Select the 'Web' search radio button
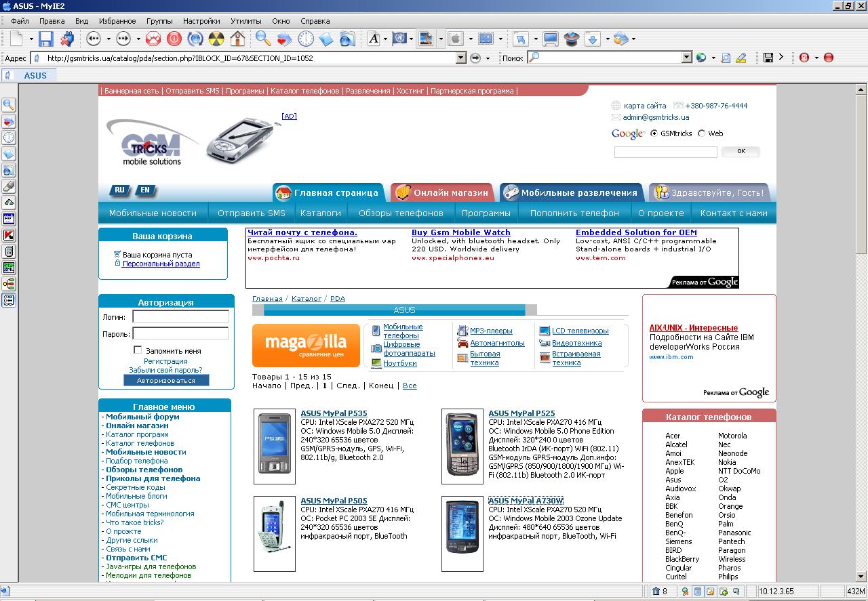Screen dimensions: 868x601 point(701,133)
